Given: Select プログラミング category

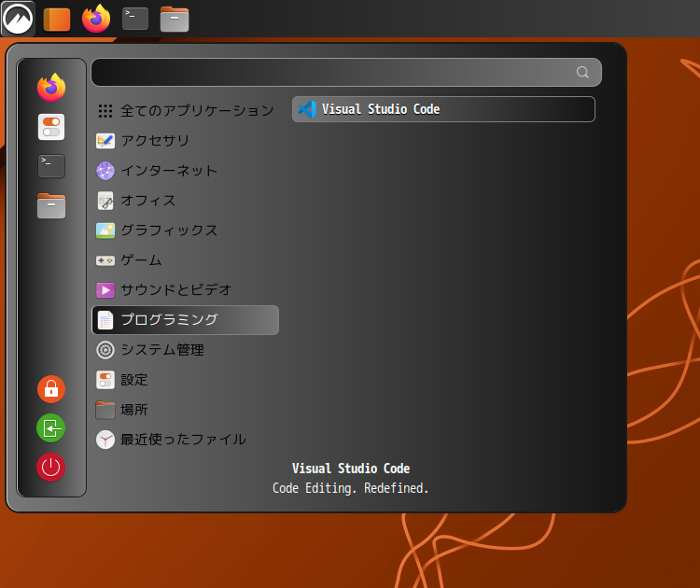Looking at the screenshot, I should (x=186, y=320).
